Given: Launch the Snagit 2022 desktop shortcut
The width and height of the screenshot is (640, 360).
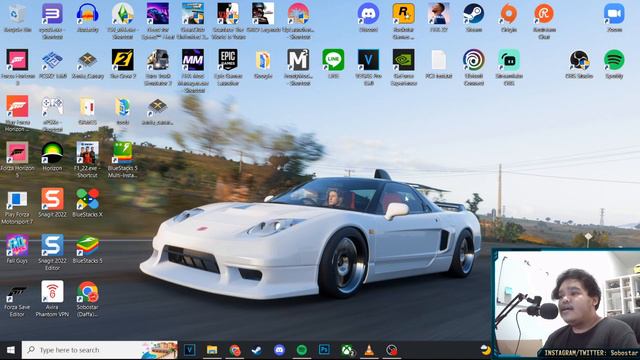Looking at the screenshot, I should (52, 202).
